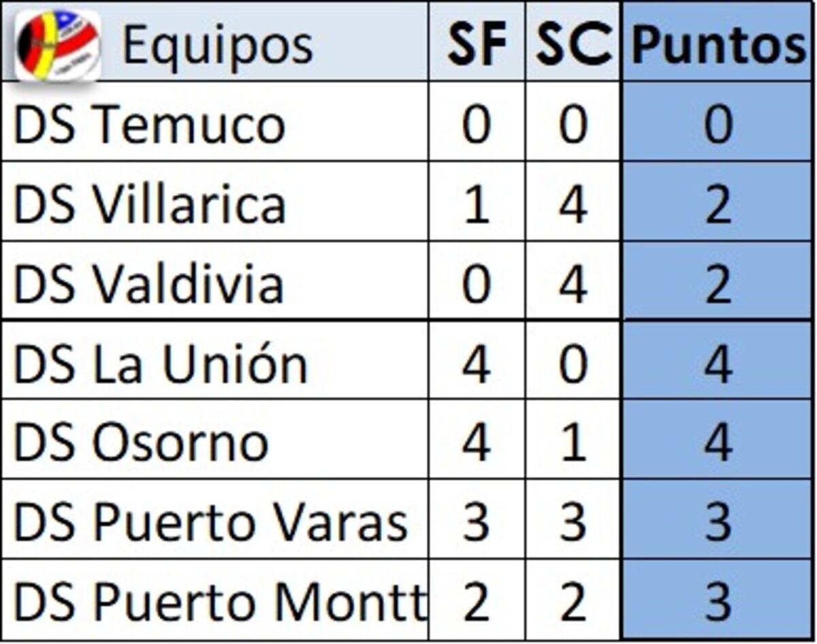The height and width of the screenshot is (644, 817).
Task: Click the DS Osorno team cell
Action: tap(215, 440)
